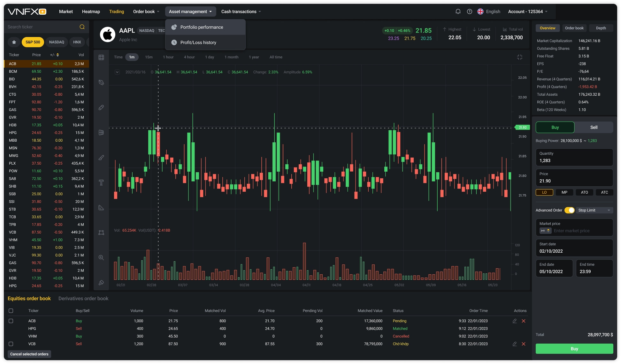Click edit pencil for ACB order
Image resolution: width=621 pixels, height=364 pixels.
(515, 321)
